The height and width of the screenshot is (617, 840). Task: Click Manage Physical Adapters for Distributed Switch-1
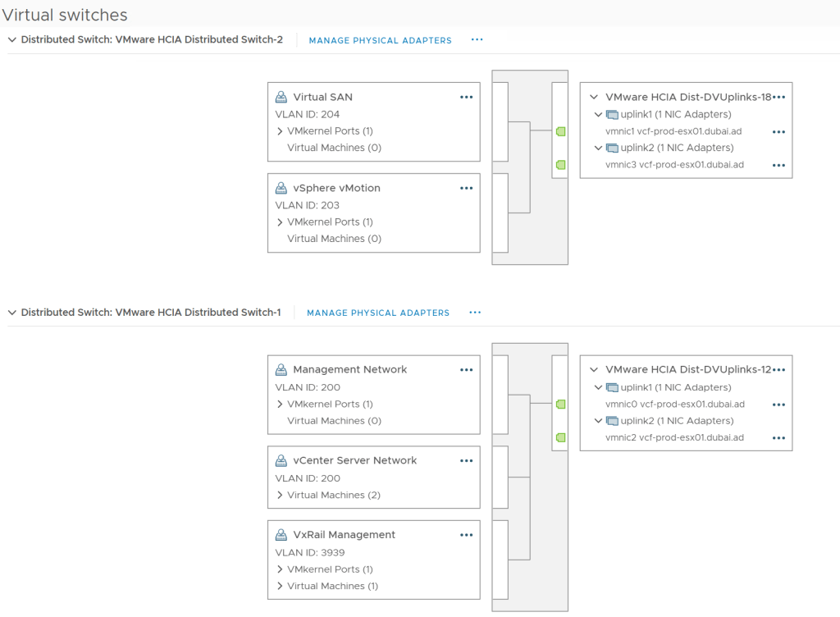(x=377, y=313)
